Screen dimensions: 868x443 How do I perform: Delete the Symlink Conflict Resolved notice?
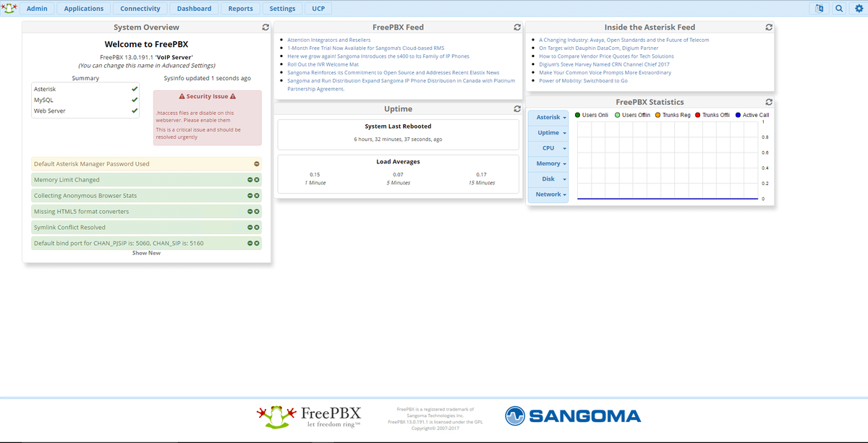tap(257, 228)
